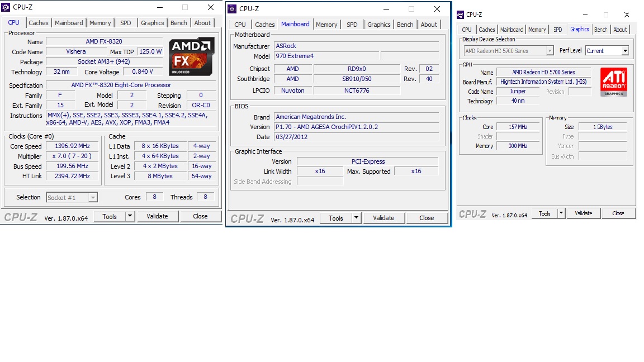Click the Juniper GPU code name value
644x362 pixels.
(x=518, y=92)
